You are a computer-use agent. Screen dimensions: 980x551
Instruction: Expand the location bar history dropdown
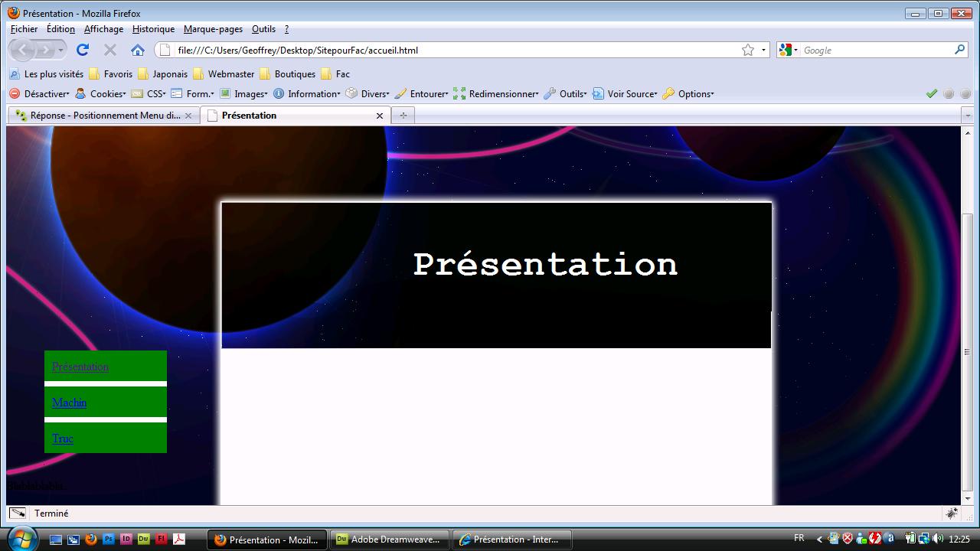click(x=763, y=50)
